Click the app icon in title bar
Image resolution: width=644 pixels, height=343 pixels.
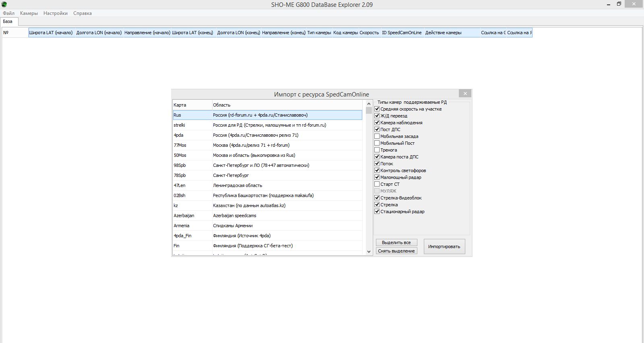point(4,4)
